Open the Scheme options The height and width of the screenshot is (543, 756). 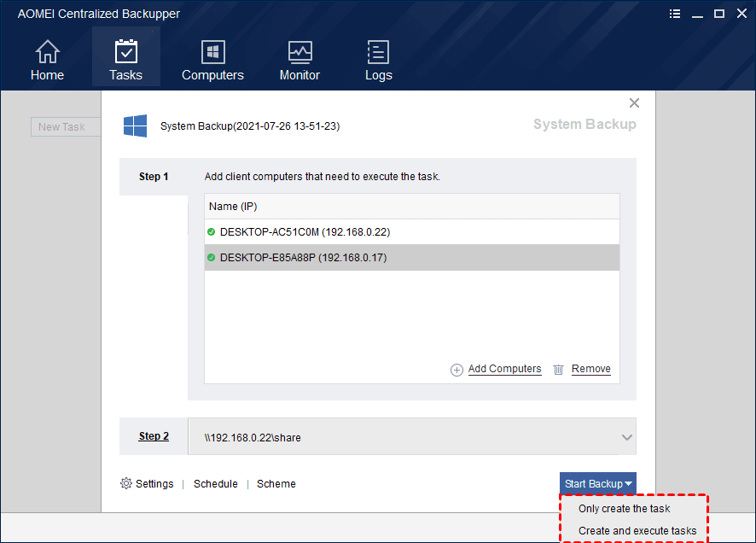276,484
